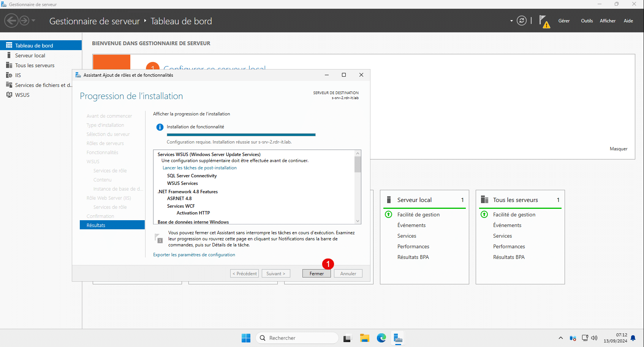Click Lancer les tâches de post-installation link
The image size is (644, 347).
pyautogui.click(x=199, y=168)
